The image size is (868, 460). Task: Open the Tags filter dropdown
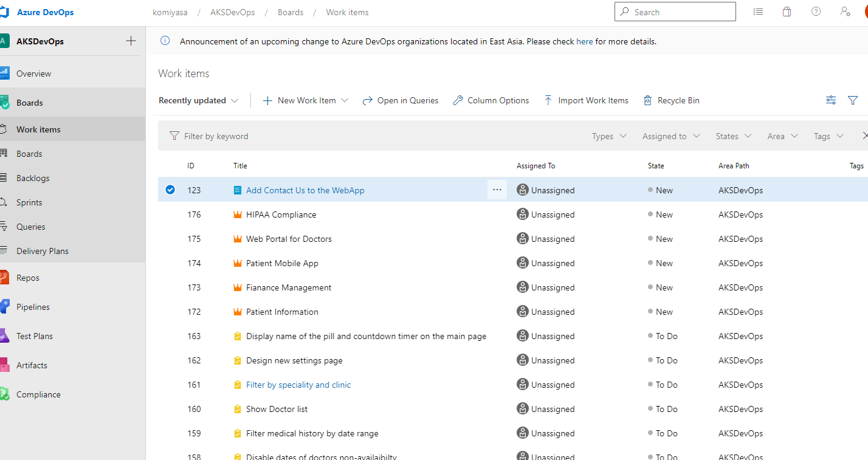pyautogui.click(x=828, y=136)
